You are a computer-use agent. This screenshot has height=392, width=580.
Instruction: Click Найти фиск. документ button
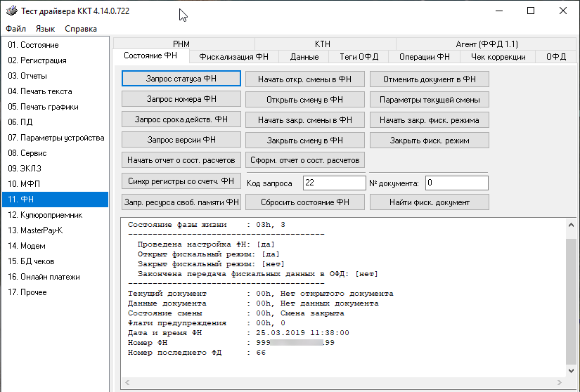[x=430, y=202]
